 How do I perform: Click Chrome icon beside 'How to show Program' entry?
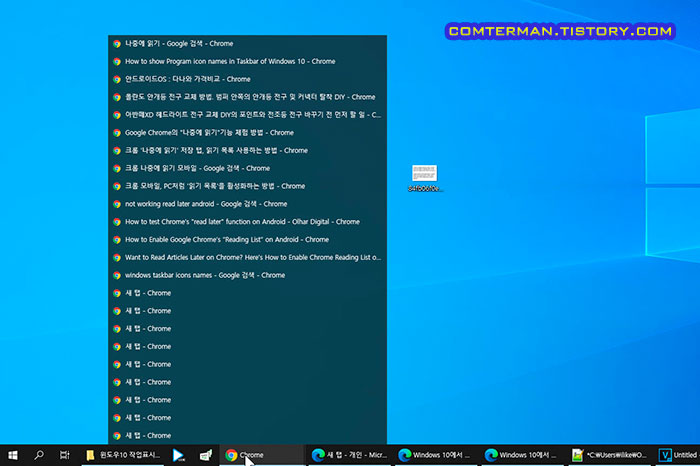pos(117,62)
